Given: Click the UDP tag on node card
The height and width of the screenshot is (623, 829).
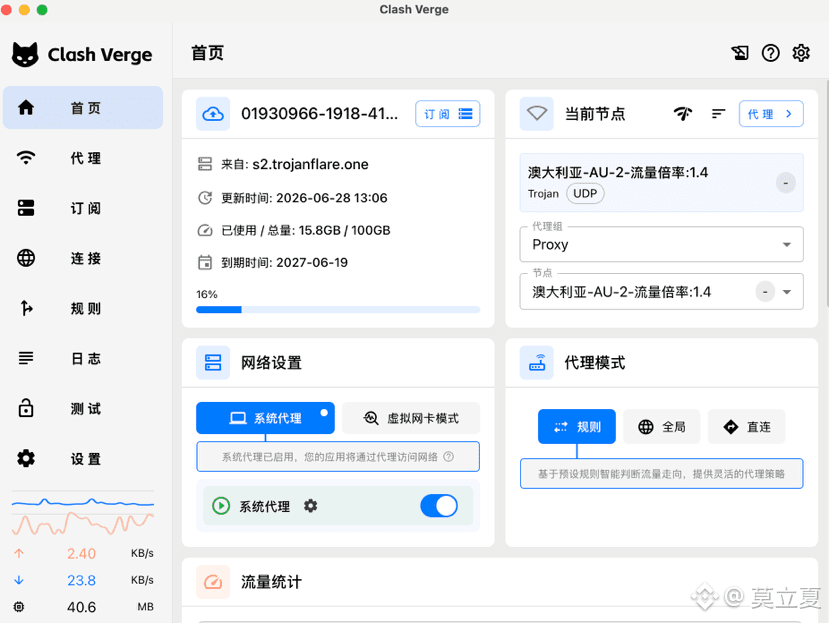Looking at the screenshot, I should tap(585, 194).
